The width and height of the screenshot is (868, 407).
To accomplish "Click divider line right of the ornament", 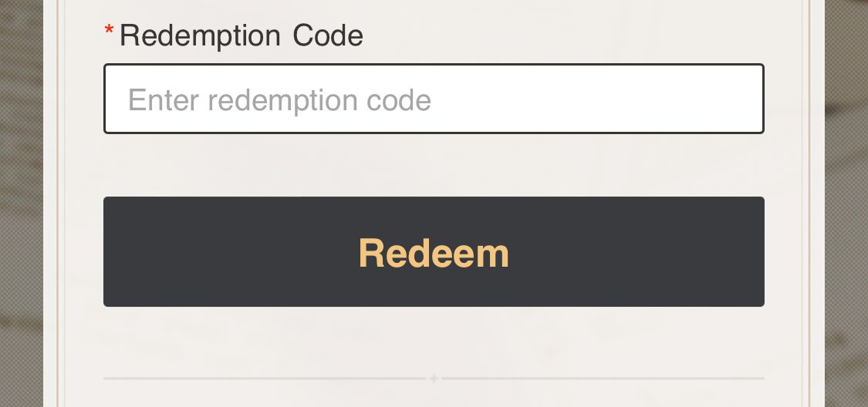I will point(602,378).
